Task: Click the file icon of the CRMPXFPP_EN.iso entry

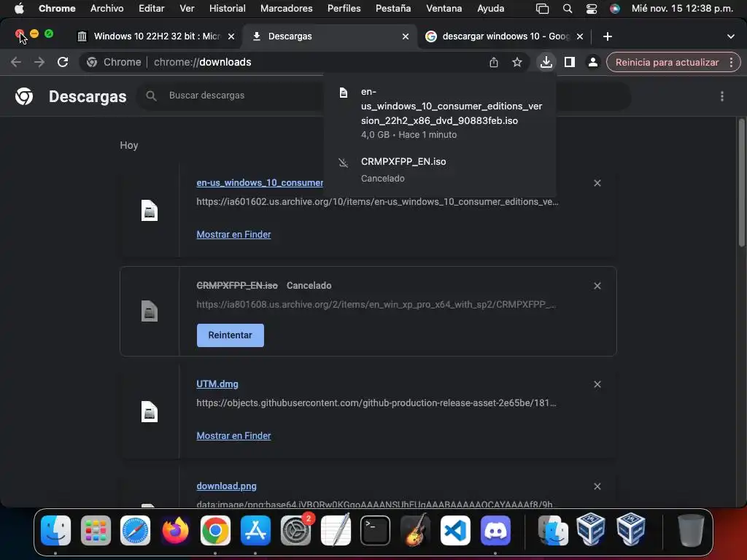Action: tap(149, 311)
